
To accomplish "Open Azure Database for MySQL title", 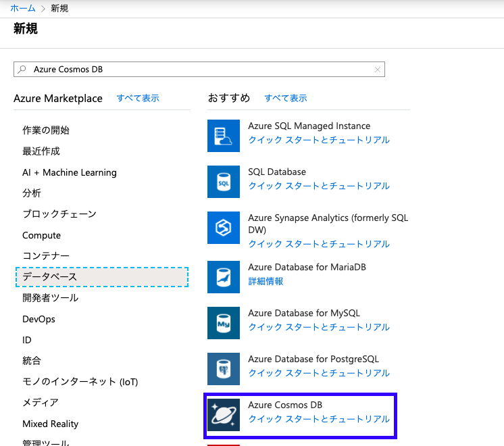I will (304, 313).
